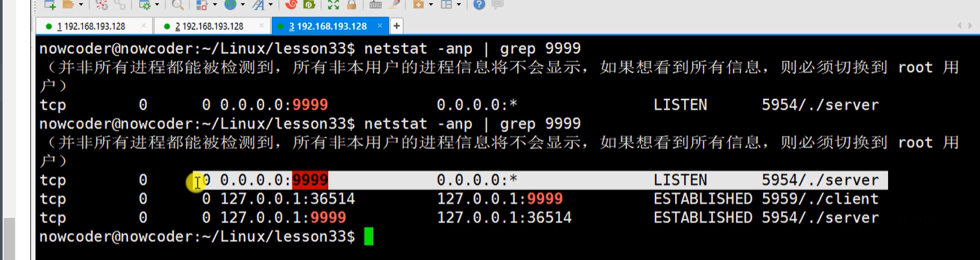
Task: Expand the globe Encoding dropdown arrow
Action: [243, 5]
